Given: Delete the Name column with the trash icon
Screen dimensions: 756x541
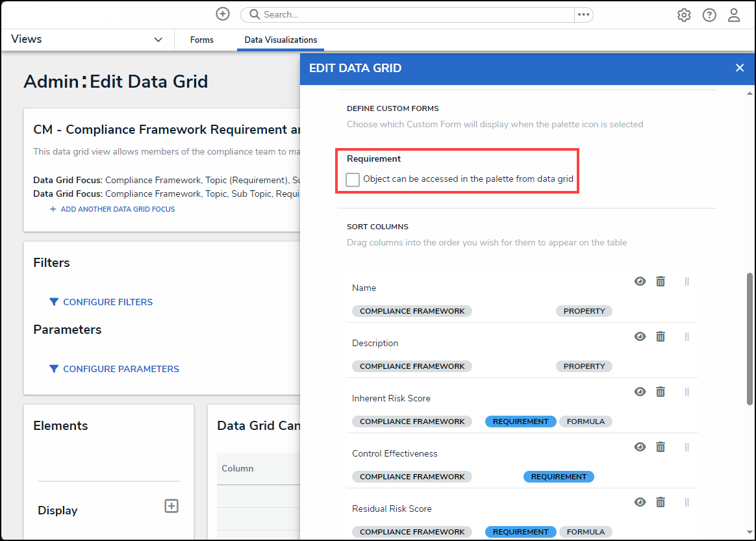Looking at the screenshot, I should click(x=661, y=281).
